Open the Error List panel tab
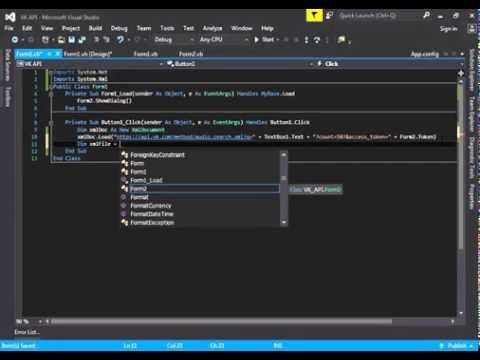The image size is (480, 360). coord(27,332)
